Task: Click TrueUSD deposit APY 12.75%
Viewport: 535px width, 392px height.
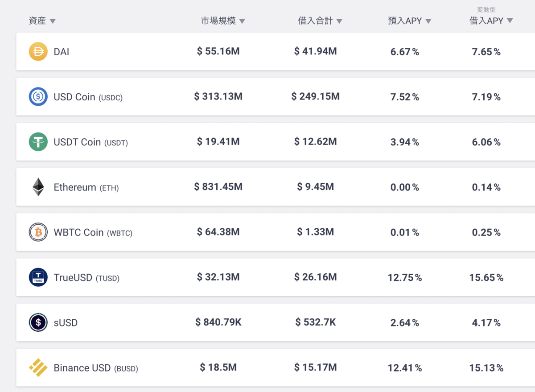Action: coord(405,277)
